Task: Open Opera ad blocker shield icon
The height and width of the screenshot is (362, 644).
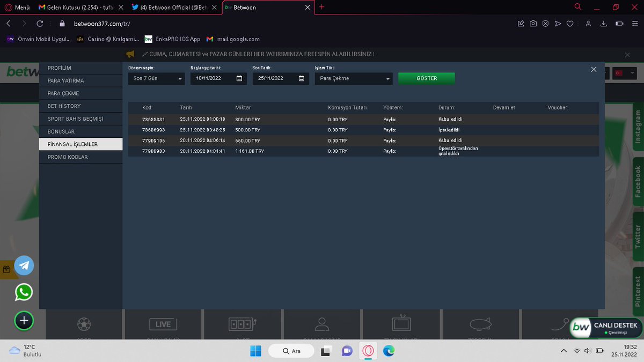Action: tap(545, 24)
